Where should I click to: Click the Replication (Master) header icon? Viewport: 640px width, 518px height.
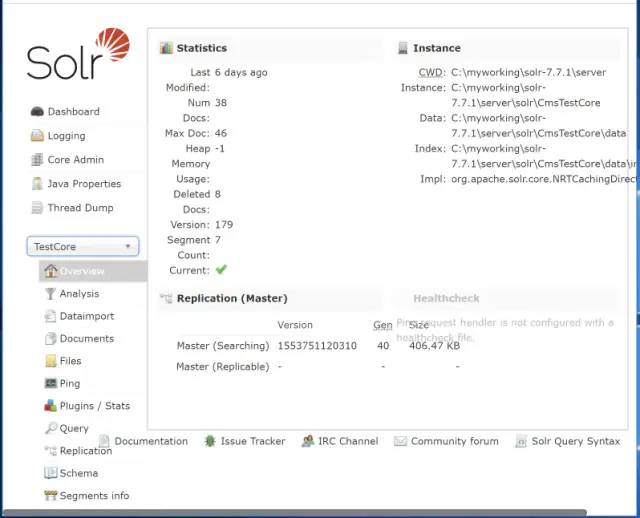pos(166,298)
